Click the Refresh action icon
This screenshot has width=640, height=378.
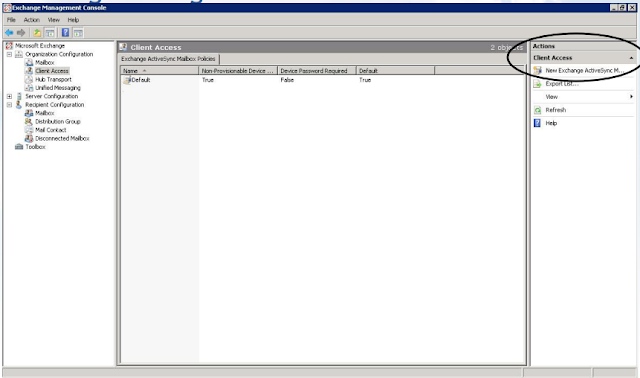tap(538, 110)
